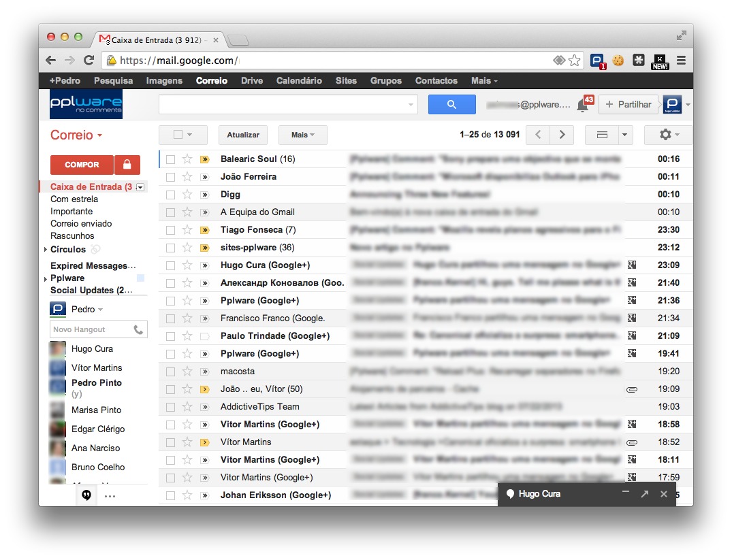This screenshot has width=732, height=560.
Task: Reload the page with the refresh icon
Action: pos(89,60)
